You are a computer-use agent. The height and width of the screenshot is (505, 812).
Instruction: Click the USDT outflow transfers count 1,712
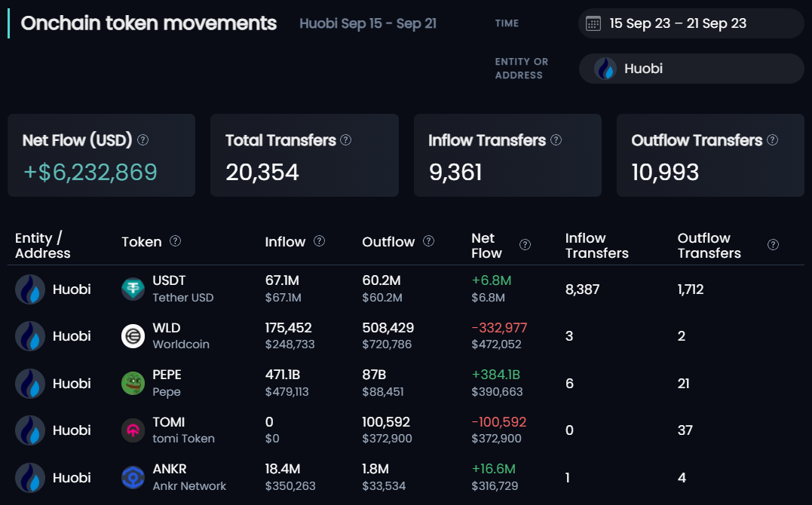[691, 289]
